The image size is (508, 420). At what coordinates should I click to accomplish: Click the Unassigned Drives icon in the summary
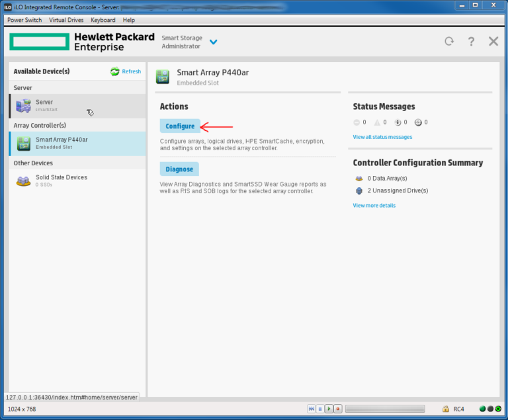click(x=359, y=191)
